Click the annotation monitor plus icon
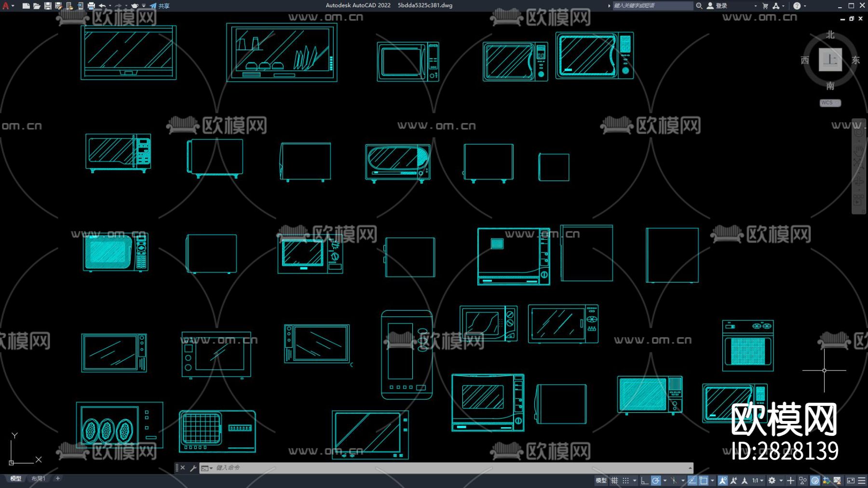This screenshot has width=868, height=488. pos(791,481)
